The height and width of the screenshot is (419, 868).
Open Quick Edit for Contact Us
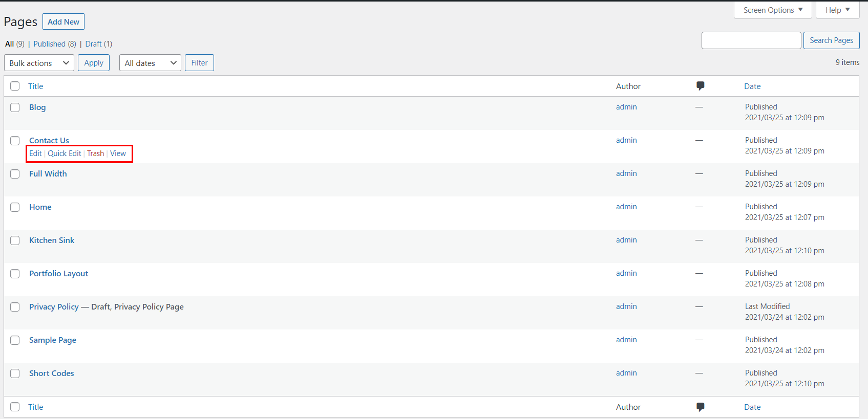coord(65,153)
